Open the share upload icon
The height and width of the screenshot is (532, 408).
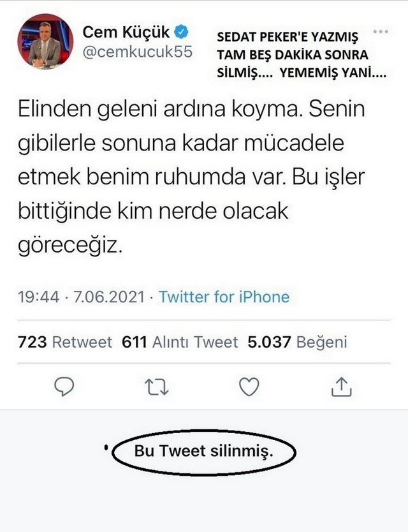342,387
